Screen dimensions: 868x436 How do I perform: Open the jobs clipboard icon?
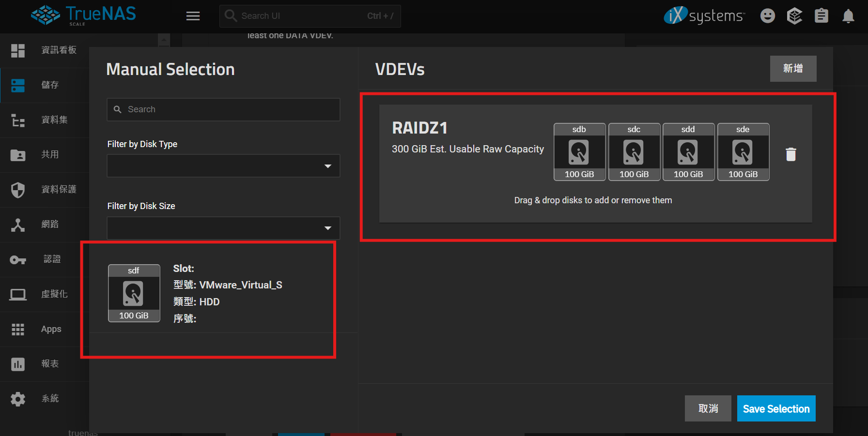821,16
